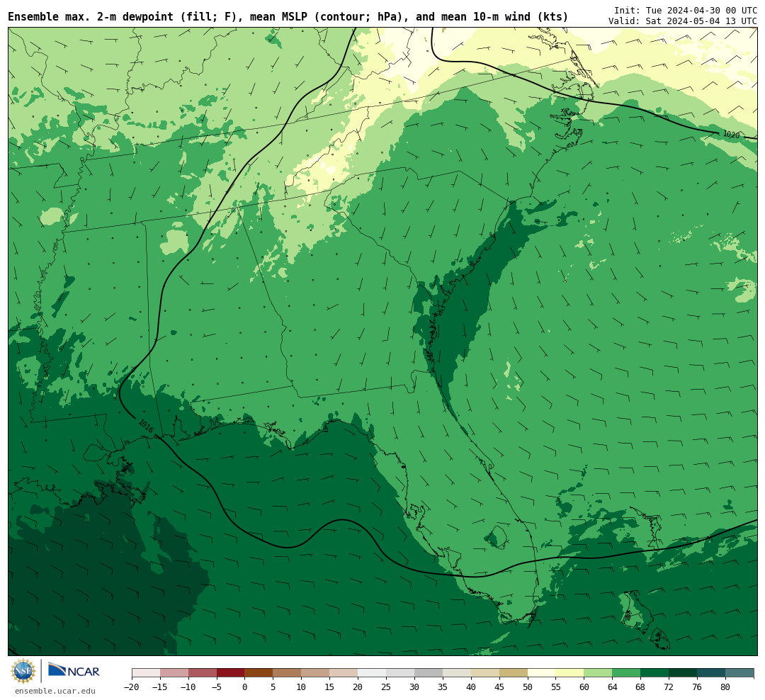
Task: Click the 35 to 40 color swatch
Action: (457, 673)
